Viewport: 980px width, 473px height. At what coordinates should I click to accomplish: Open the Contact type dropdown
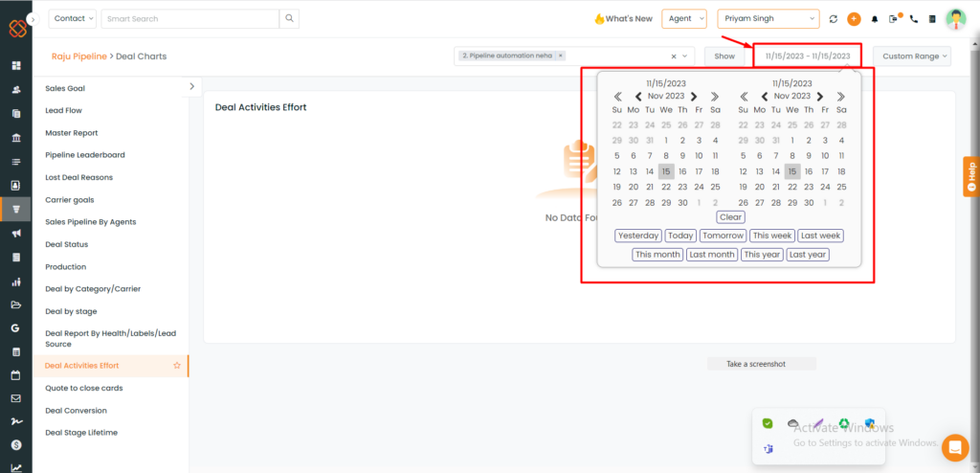[x=73, y=19]
